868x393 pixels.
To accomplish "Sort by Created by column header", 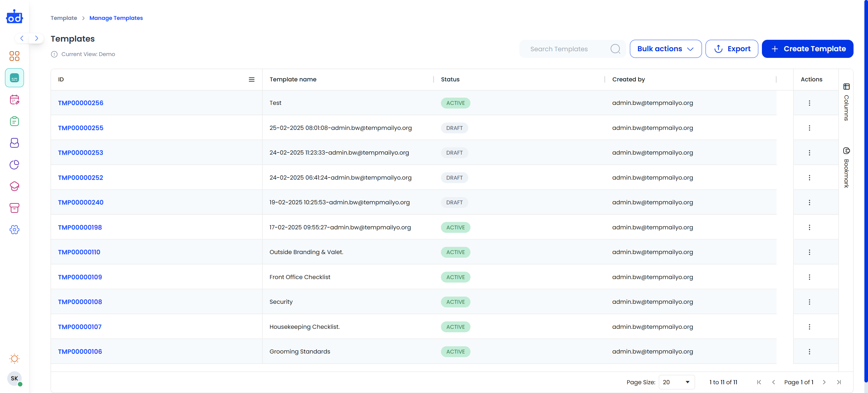I will [628, 80].
